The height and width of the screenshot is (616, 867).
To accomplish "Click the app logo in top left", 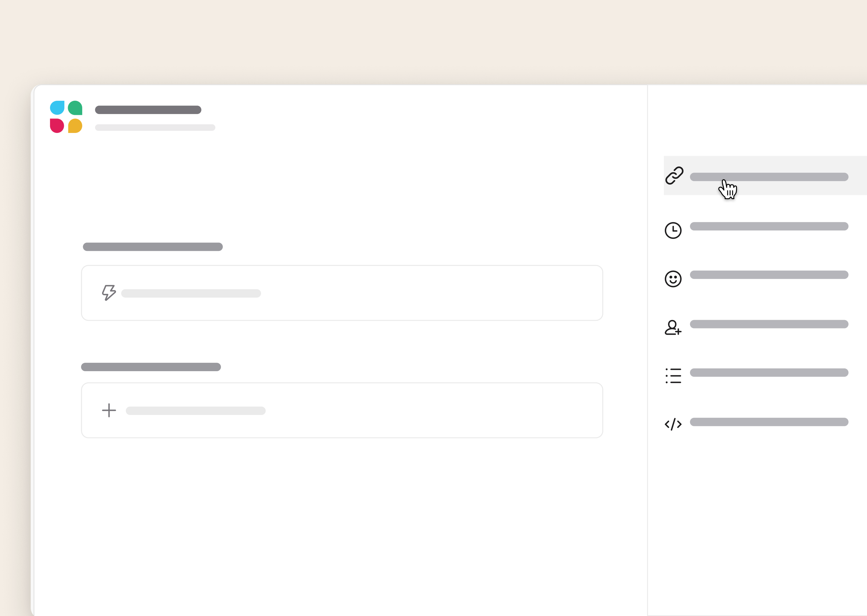I will (x=65, y=117).
